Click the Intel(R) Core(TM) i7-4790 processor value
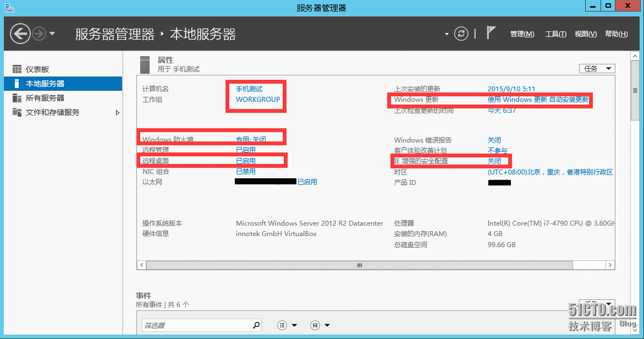 point(551,223)
